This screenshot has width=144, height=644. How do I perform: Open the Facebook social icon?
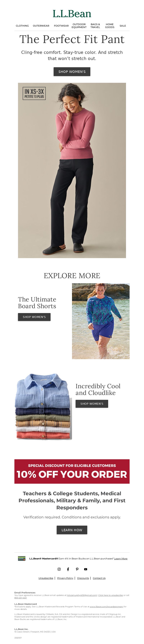coord(68,569)
